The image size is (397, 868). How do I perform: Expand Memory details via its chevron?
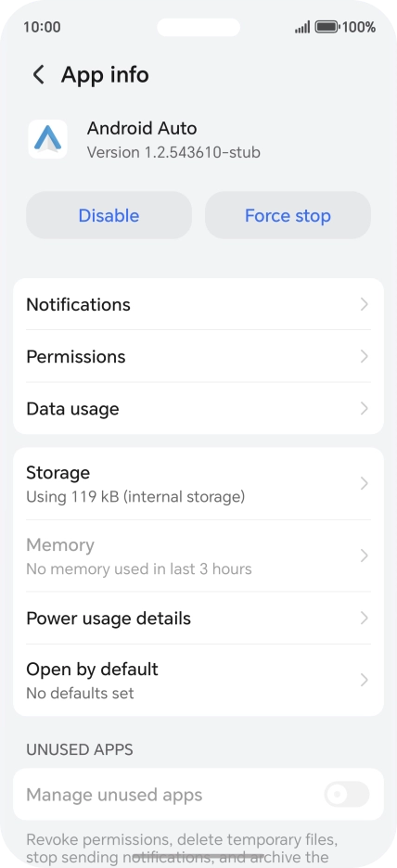click(364, 555)
